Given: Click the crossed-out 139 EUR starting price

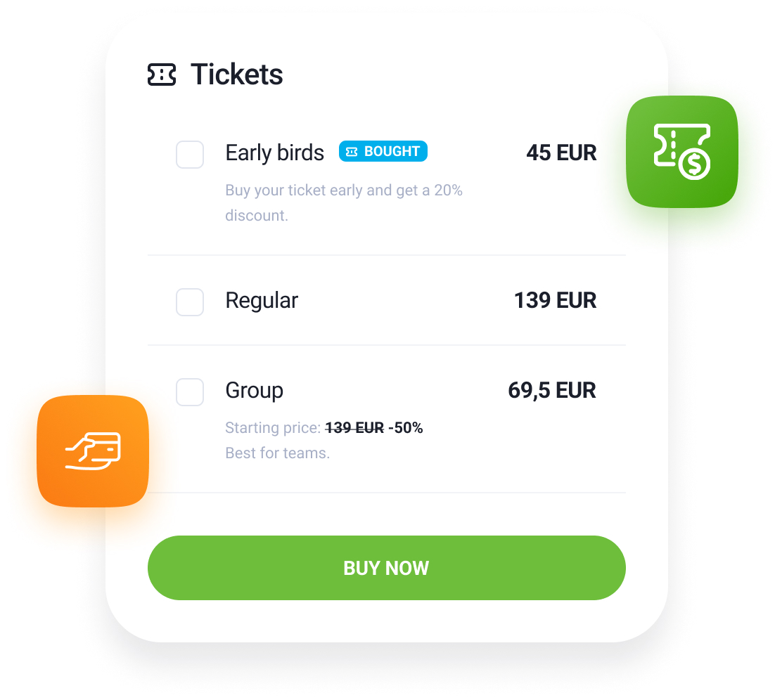Looking at the screenshot, I should pyautogui.click(x=354, y=428).
